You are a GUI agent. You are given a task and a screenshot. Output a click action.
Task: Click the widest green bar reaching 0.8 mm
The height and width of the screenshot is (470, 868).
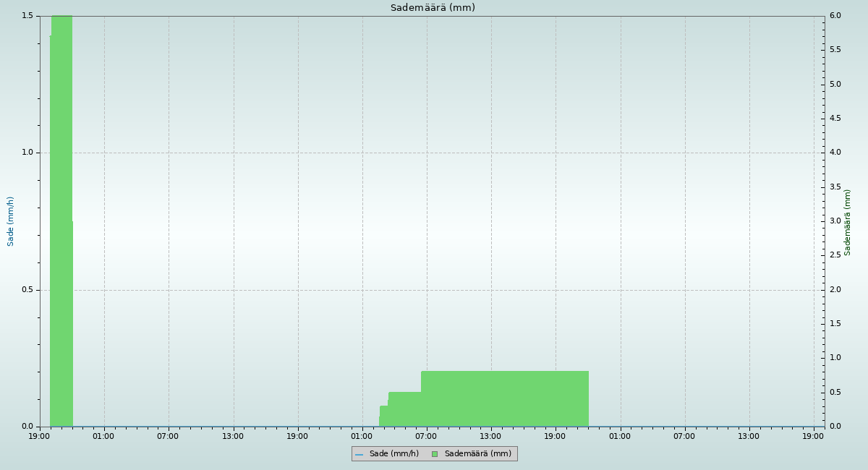(x=504, y=398)
